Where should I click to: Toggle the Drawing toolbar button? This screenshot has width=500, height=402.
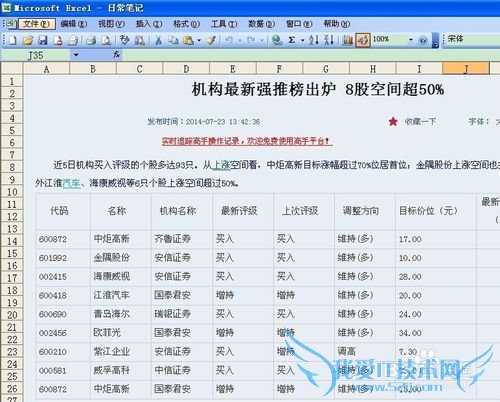(x=363, y=40)
